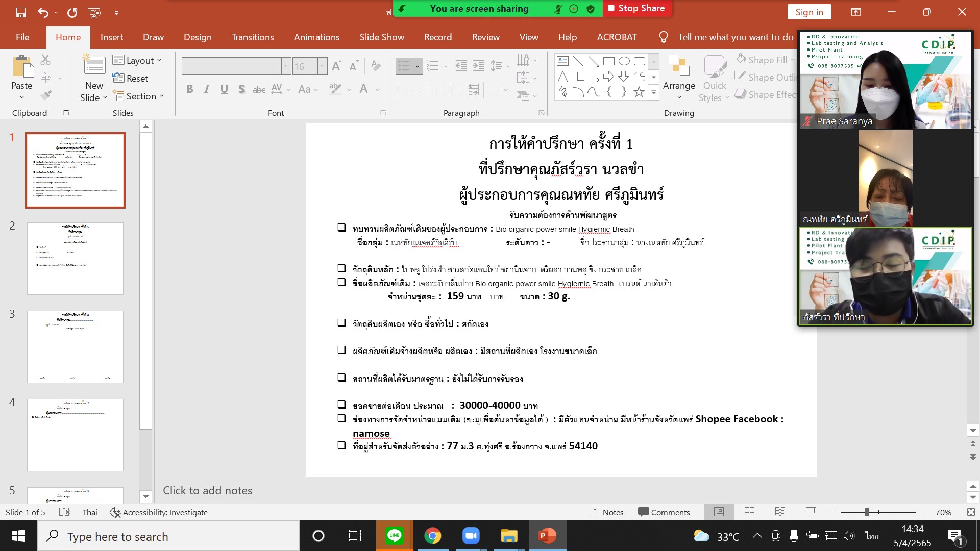Open the font name combo box

(x=236, y=66)
